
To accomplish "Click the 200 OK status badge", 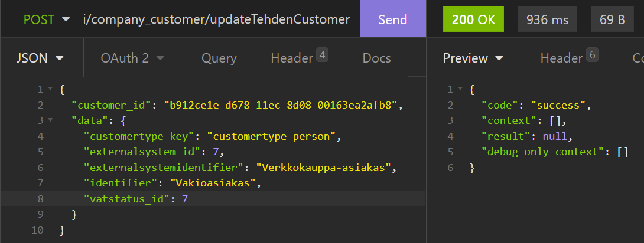I will pyautogui.click(x=473, y=19).
